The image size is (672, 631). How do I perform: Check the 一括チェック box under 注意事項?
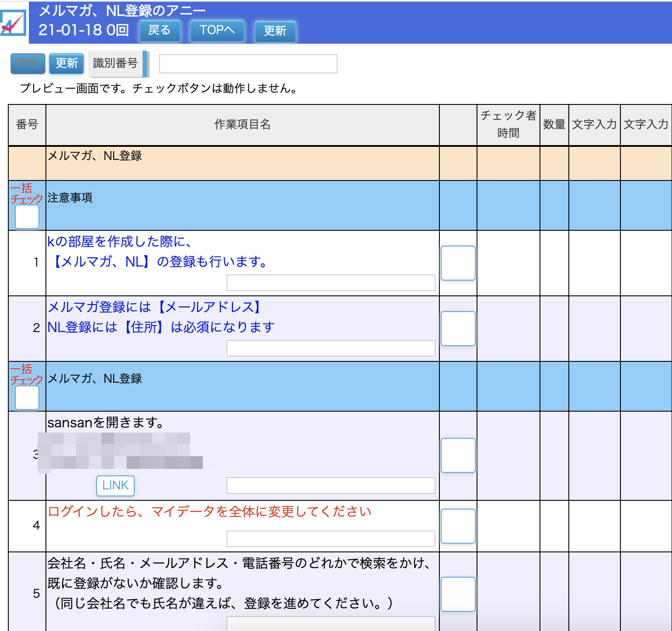[27, 216]
